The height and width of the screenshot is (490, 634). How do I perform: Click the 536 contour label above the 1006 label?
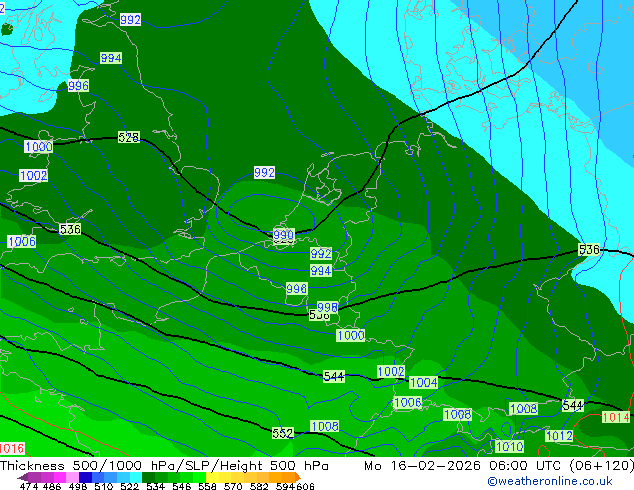pos(70,229)
